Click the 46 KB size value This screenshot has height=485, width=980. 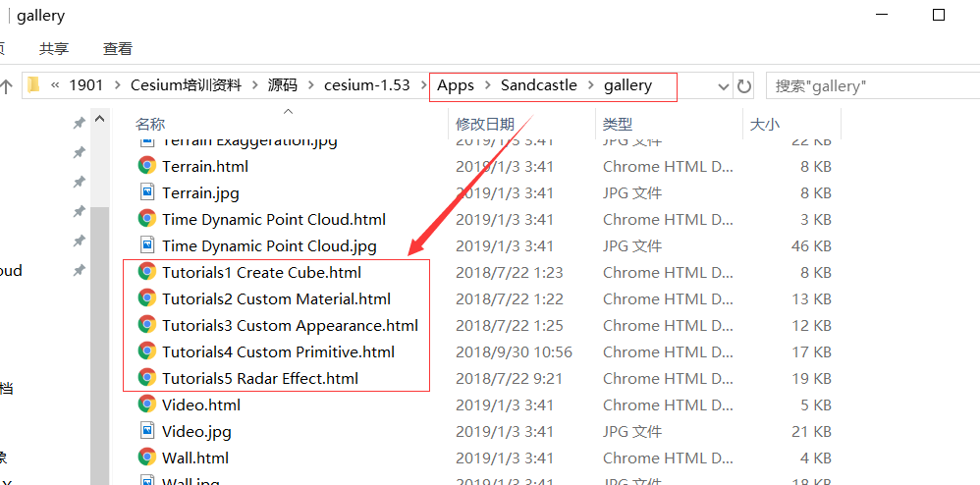[811, 245]
